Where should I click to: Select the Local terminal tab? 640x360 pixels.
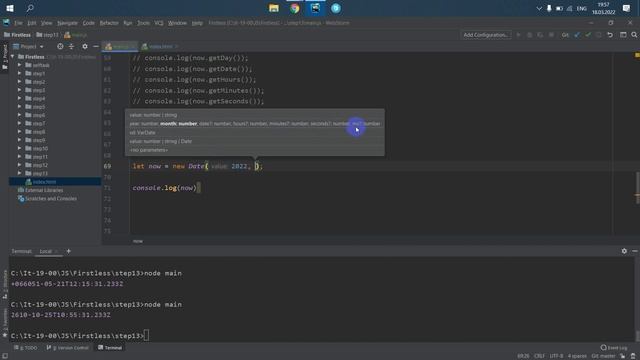point(45,251)
